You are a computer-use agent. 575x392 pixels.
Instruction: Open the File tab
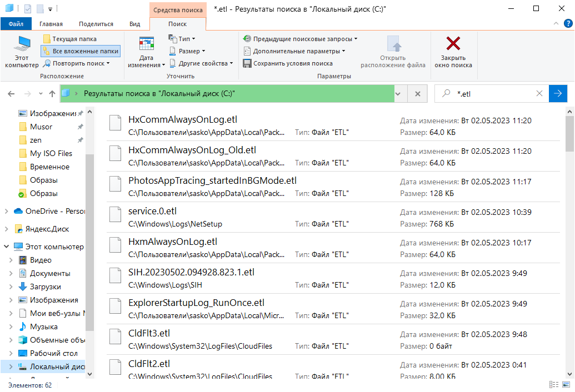(x=16, y=24)
